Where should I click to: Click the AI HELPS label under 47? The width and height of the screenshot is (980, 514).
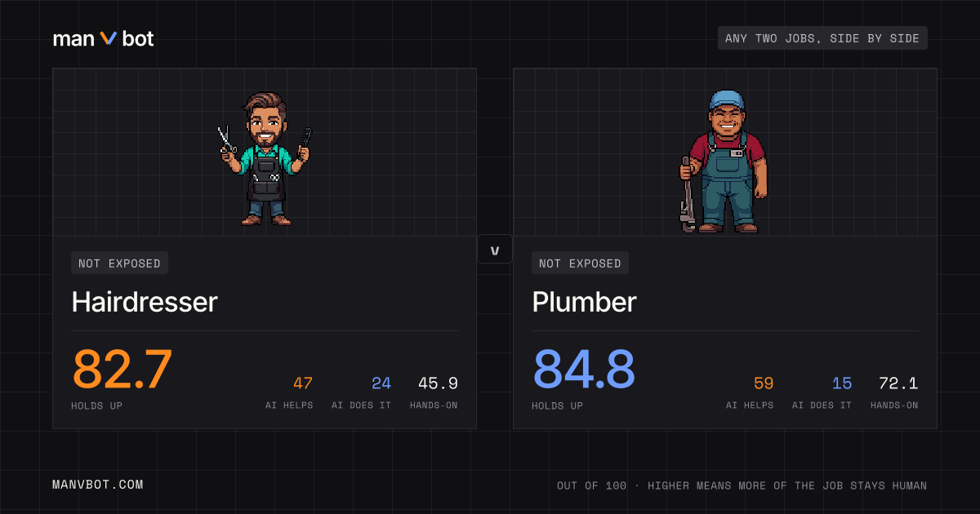point(289,405)
